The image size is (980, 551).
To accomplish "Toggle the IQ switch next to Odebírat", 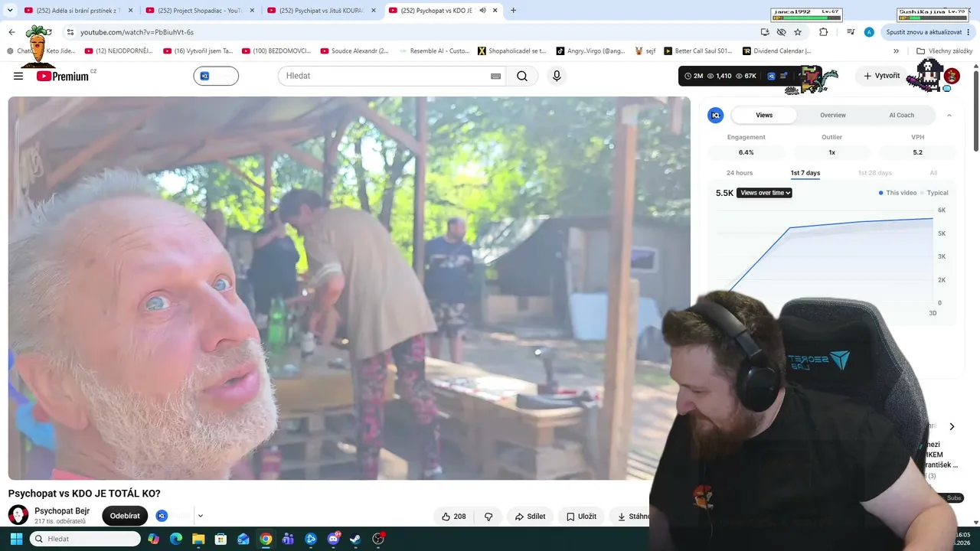I will pos(174,516).
